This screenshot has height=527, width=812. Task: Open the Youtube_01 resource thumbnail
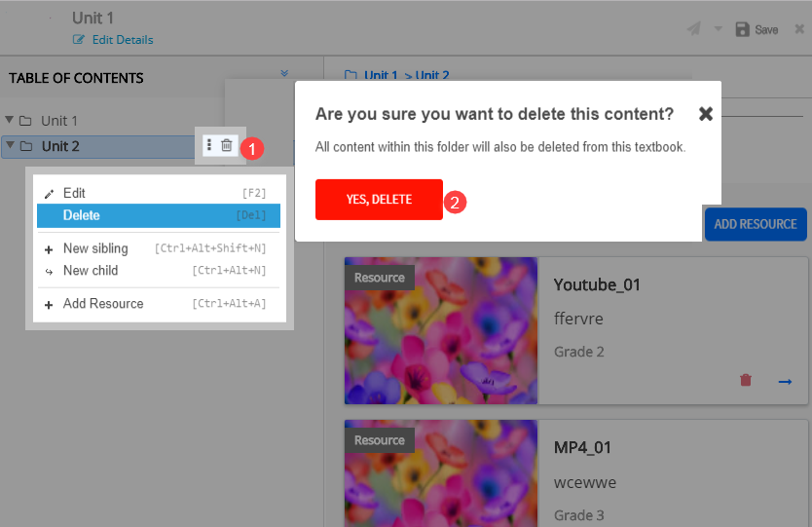(x=440, y=330)
